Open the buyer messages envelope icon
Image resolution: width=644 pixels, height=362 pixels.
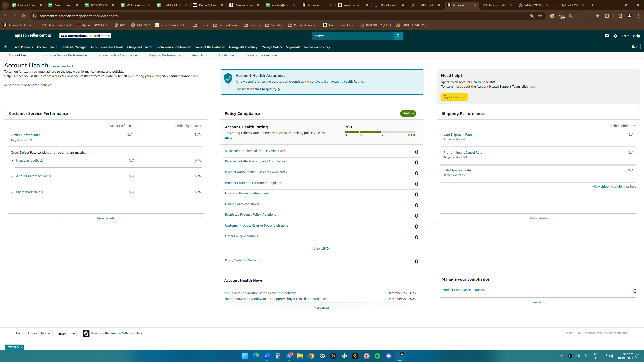click(x=607, y=36)
